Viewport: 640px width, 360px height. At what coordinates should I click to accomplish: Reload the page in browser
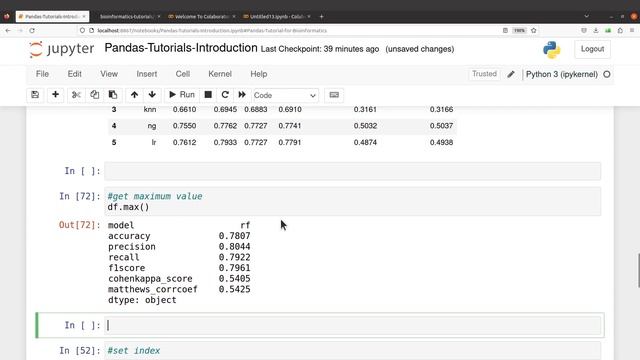point(32,31)
